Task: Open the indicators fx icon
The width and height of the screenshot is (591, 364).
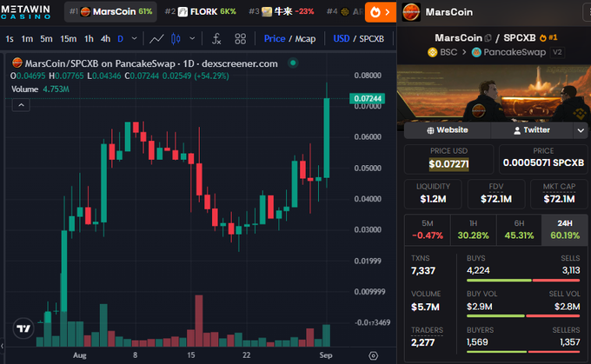Action: [x=216, y=39]
